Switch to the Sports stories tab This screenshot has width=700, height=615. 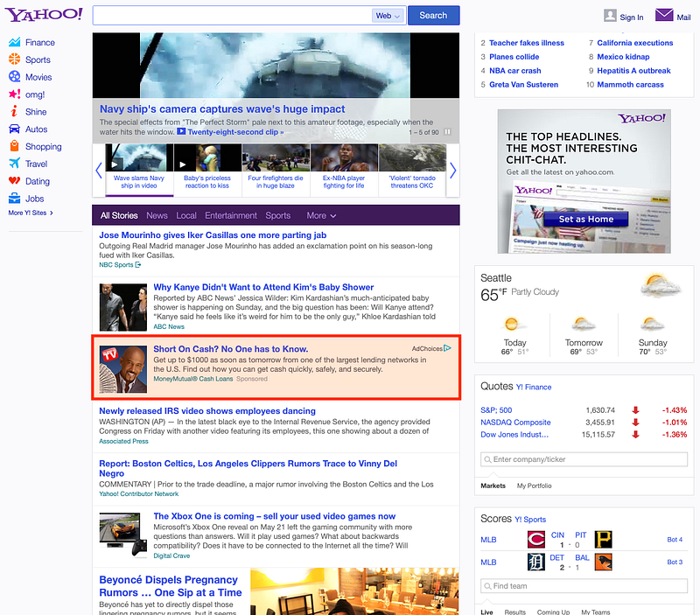(277, 215)
